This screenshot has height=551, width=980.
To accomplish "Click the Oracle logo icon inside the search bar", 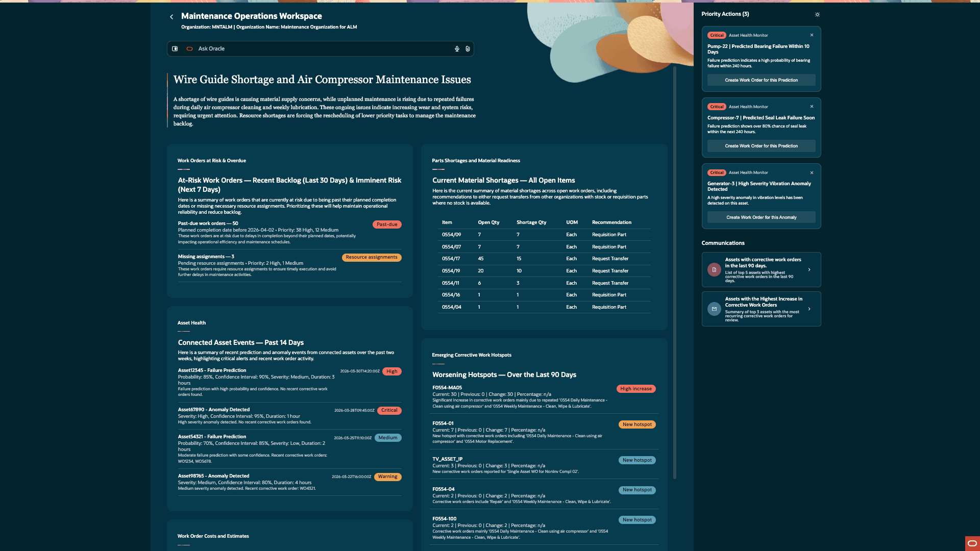I will pyautogui.click(x=189, y=48).
